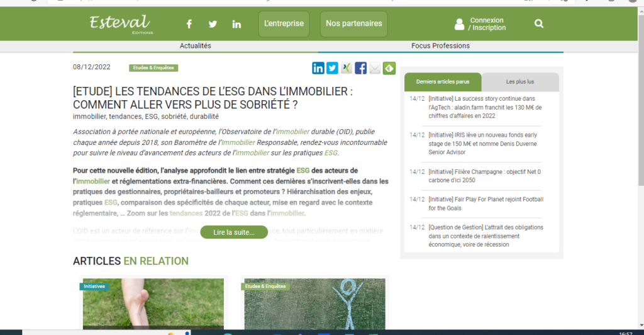Viewport: 644px width, 335px height.
Task: Click the bold ESG link after stratégie
Action: (303, 171)
